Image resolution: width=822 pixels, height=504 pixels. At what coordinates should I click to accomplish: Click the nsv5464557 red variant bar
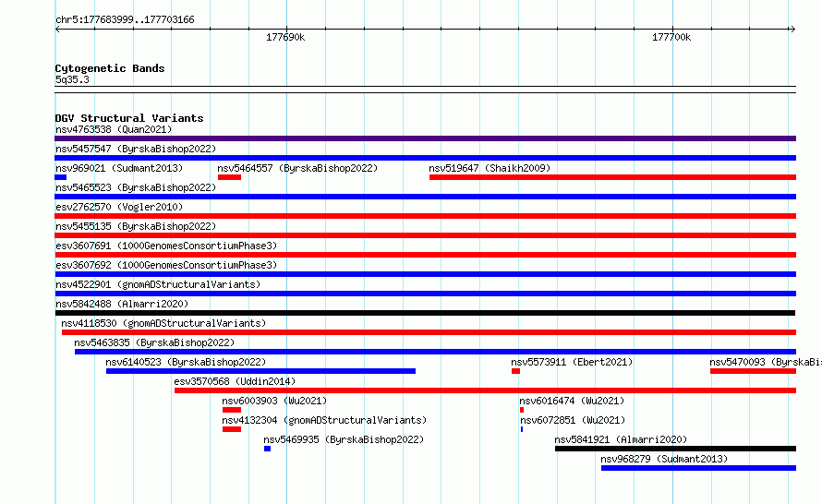click(x=229, y=177)
